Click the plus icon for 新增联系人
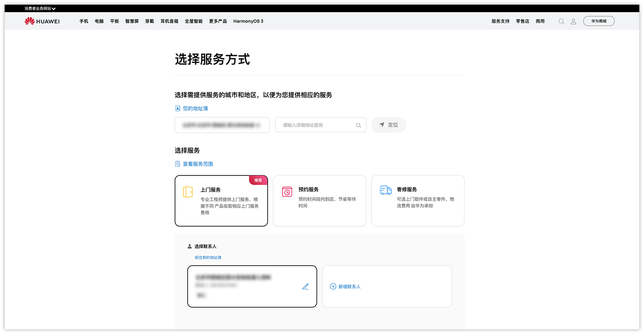 pyautogui.click(x=333, y=287)
